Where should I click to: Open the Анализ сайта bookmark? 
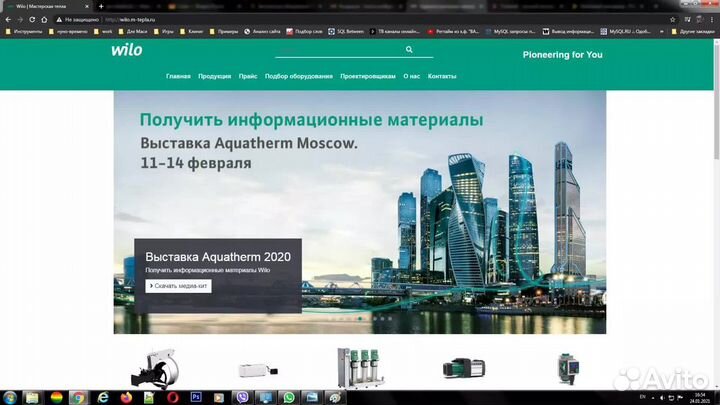click(x=262, y=32)
